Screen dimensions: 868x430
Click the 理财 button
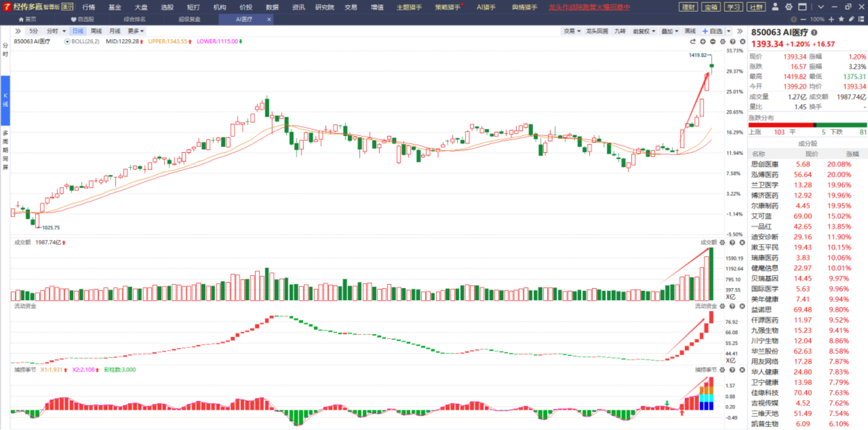pyautogui.click(x=688, y=7)
